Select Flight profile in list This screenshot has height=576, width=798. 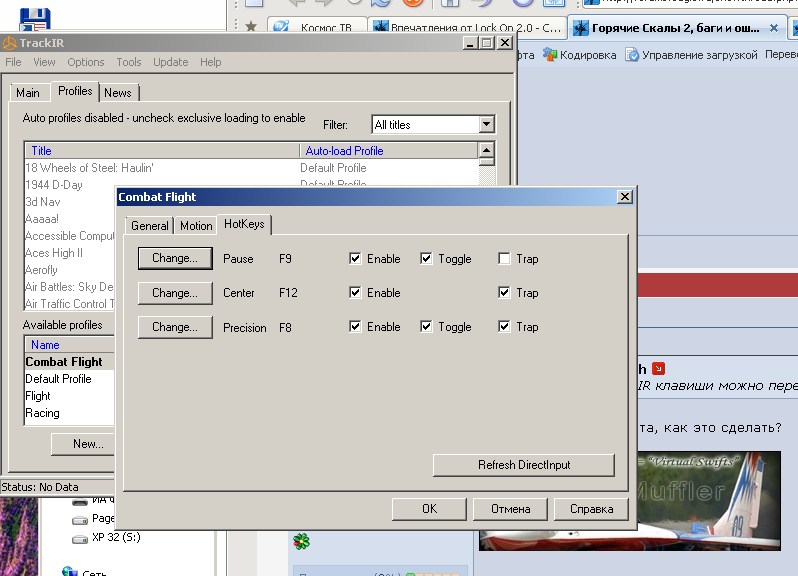tap(70, 396)
